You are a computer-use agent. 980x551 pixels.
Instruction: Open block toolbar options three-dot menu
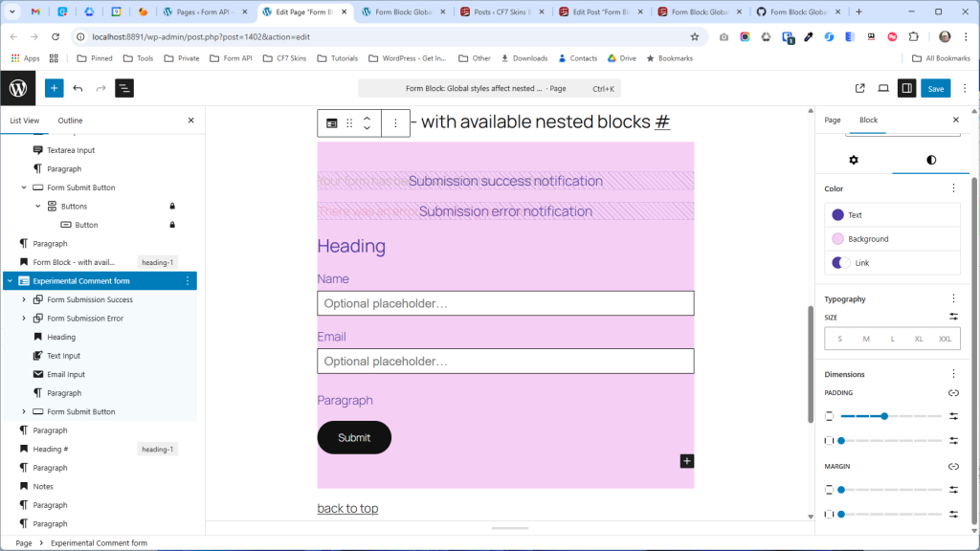[x=395, y=123]
